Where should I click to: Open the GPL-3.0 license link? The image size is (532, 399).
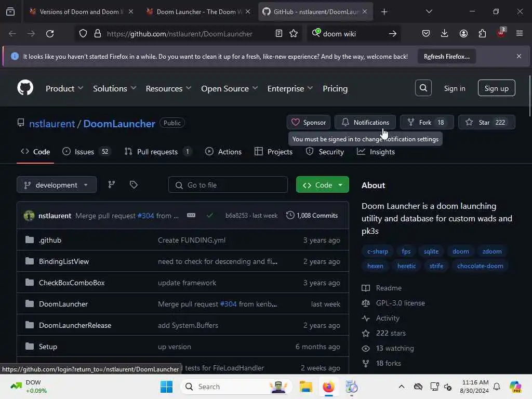401,303
